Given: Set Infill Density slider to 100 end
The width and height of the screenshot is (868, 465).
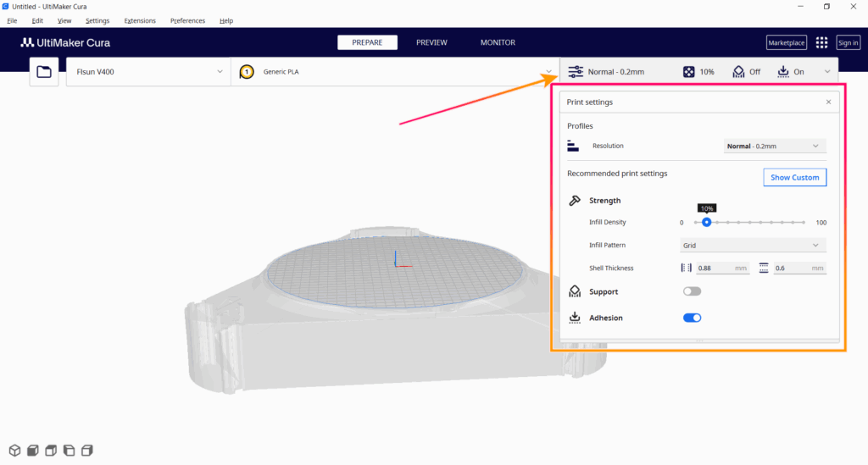Looking at the screenshot, I should [x=804, y=222].
